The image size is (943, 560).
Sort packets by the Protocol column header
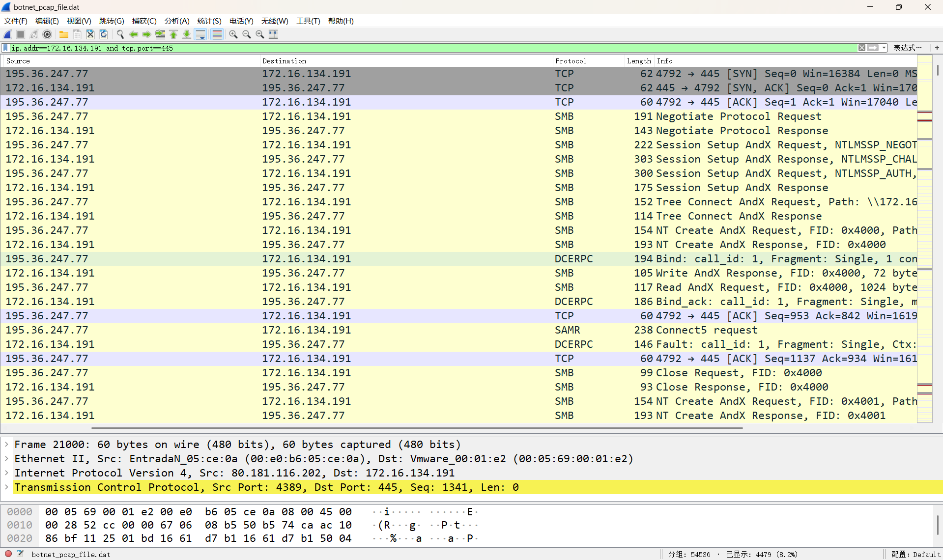click(588, 61)
